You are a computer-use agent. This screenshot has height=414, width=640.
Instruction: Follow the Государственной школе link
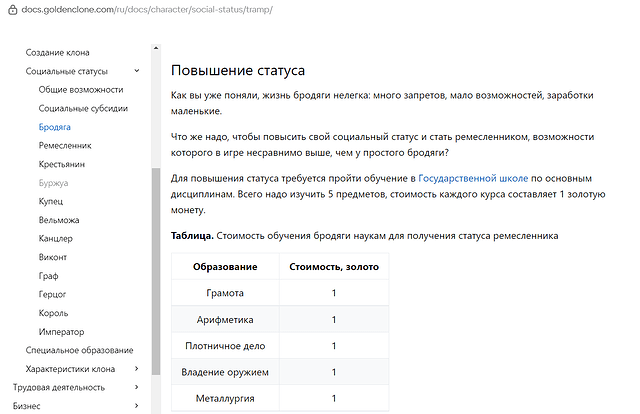click(x=473, y=178)
